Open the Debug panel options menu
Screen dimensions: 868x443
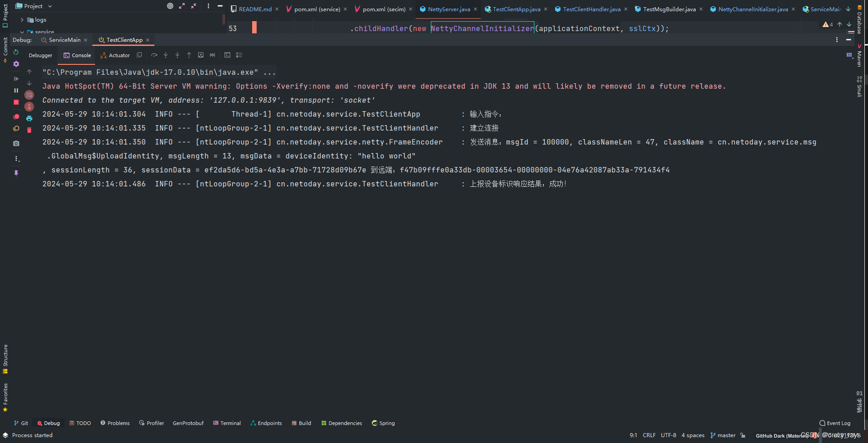[837, 40]
